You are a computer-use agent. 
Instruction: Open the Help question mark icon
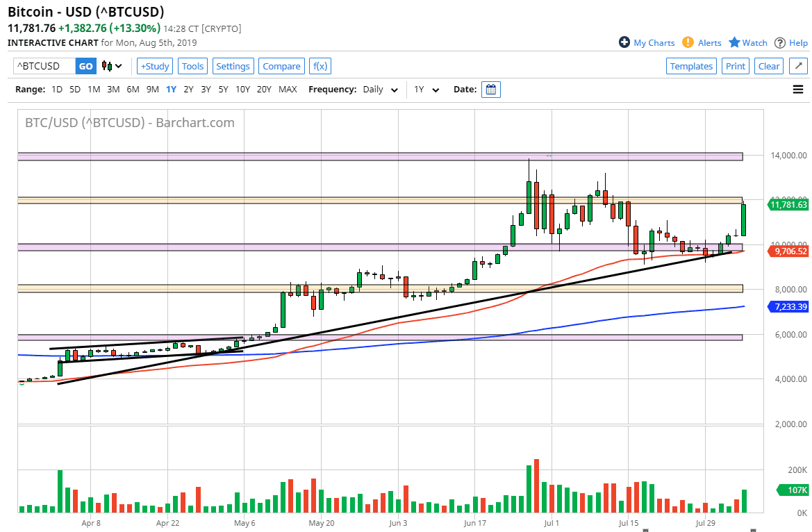(x=779, y=42)
